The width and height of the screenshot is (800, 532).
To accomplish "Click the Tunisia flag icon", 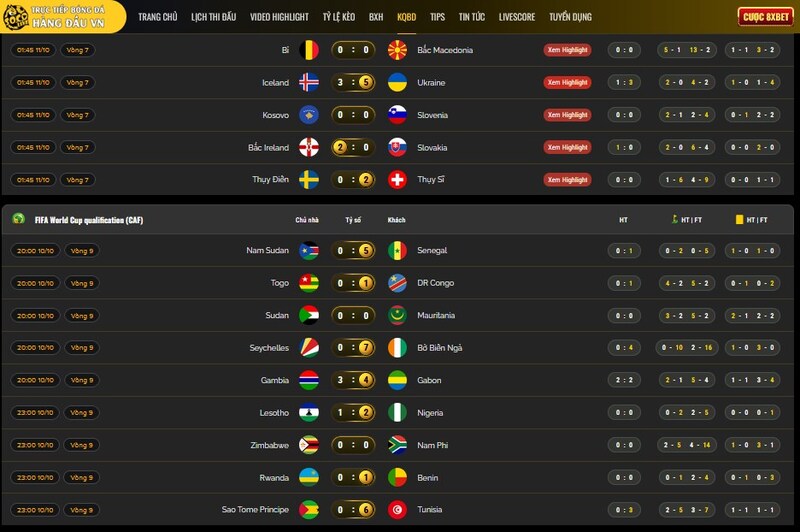I will coord(397,510).
